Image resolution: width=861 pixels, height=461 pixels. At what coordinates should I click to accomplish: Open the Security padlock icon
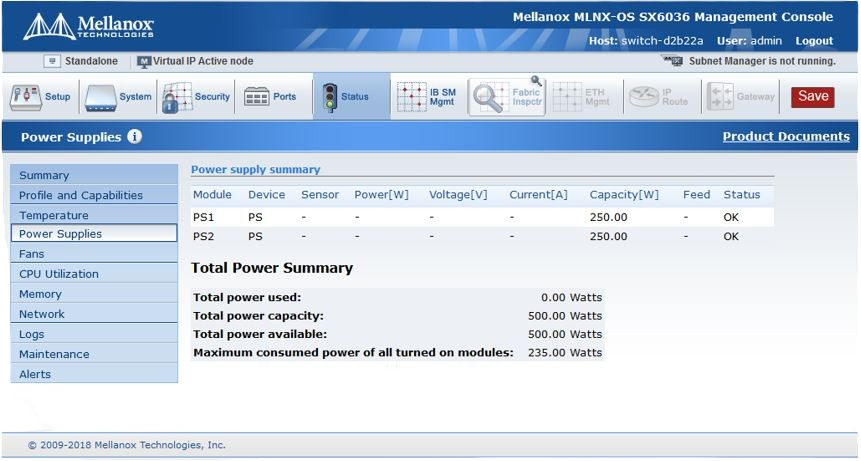click(177, 97)
